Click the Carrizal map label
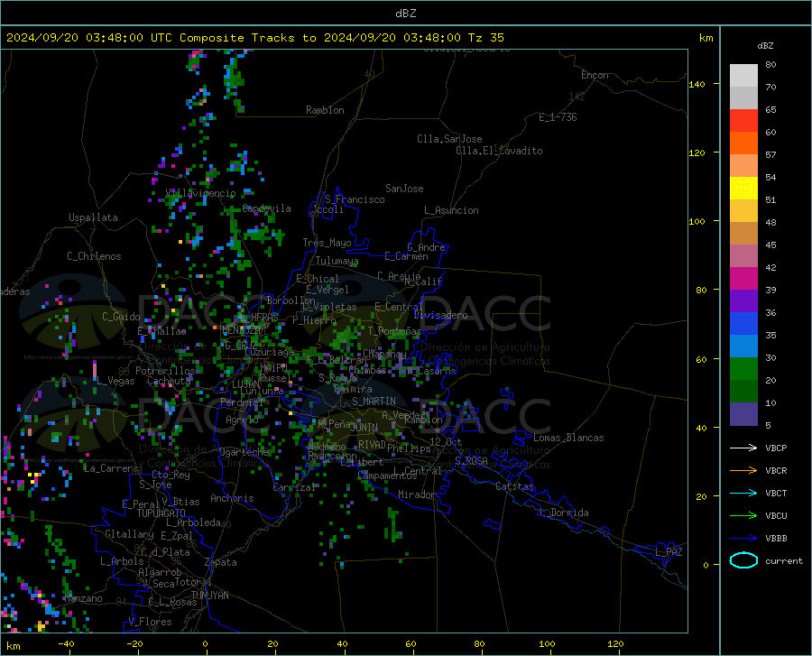The height and width of the screenshot is (656, 812). coord(294,488)
